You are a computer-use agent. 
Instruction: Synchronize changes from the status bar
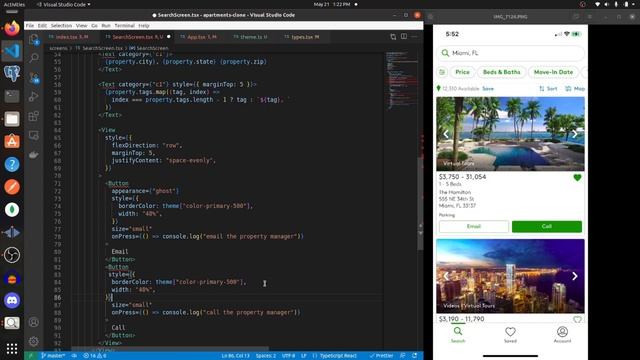[x=74, y=356]
